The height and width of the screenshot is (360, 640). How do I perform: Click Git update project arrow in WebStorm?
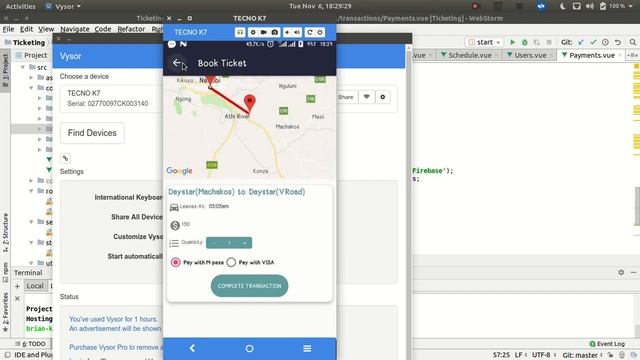581,42
